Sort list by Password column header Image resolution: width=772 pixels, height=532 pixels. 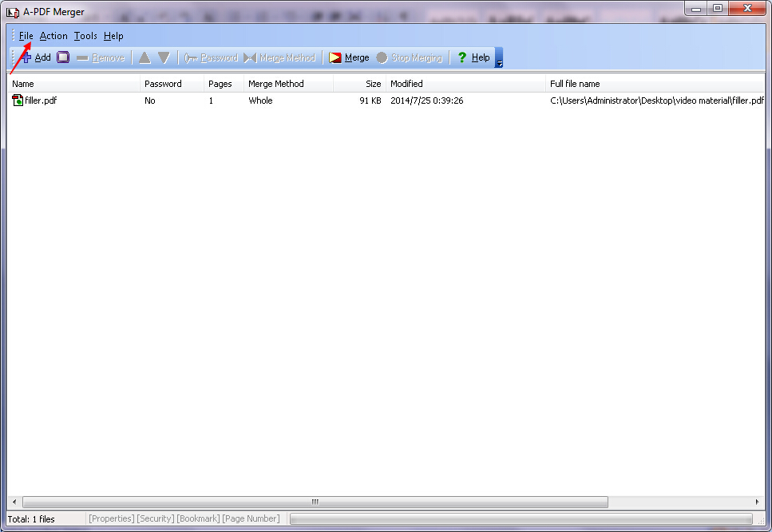pyautogui.click(x=172, y=84)
